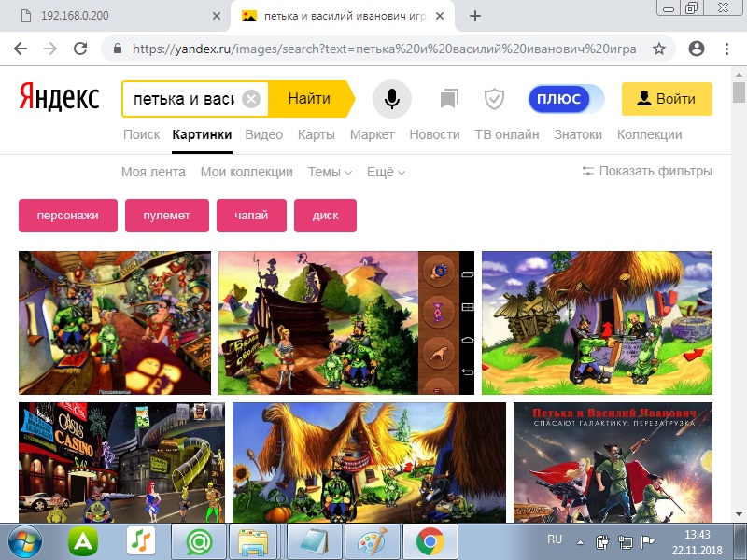
Task: Open saved collections bookmark icon
Action: point(449,99)
